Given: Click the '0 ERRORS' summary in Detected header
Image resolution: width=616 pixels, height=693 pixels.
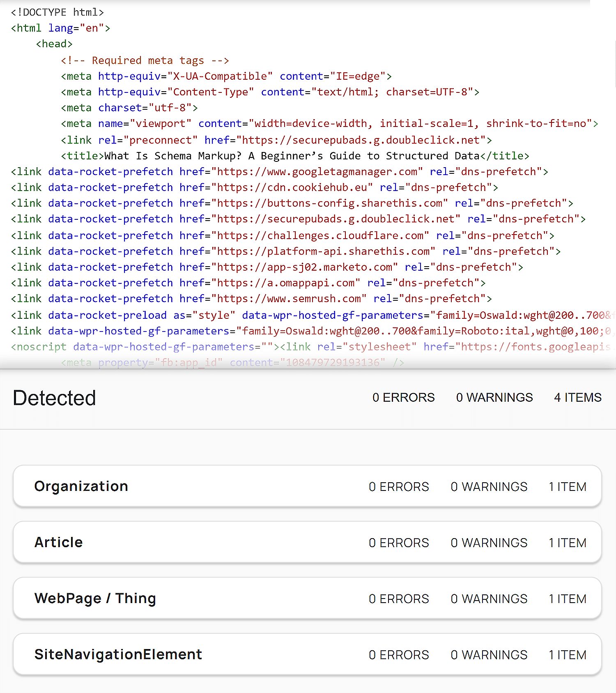Looking at the screenshot, I should [403, 397].
